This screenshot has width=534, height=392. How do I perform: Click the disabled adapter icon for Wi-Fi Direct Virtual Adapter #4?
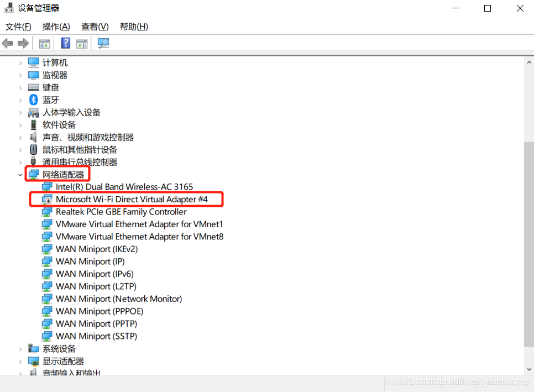pyautogui.click(x=46, y=199)
